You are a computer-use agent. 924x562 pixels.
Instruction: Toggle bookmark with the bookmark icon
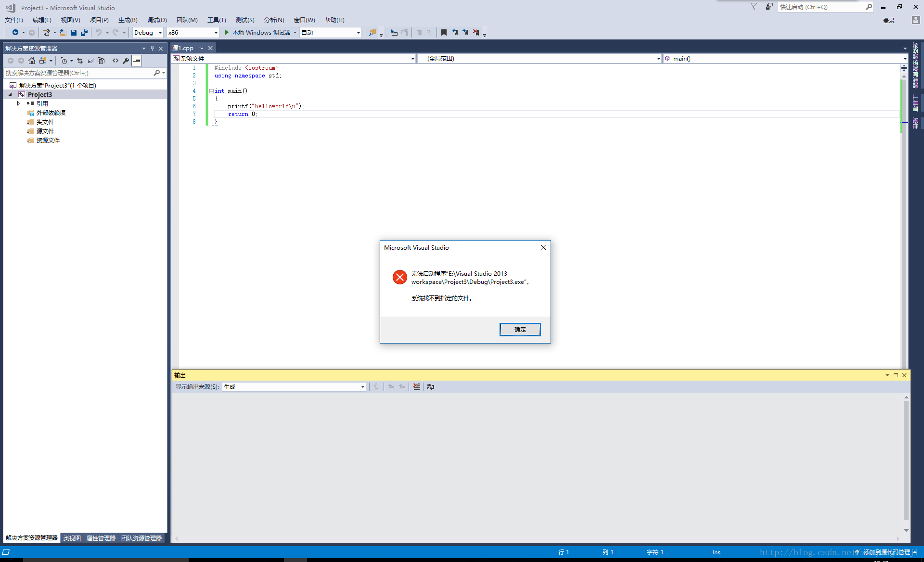point(444,32)
